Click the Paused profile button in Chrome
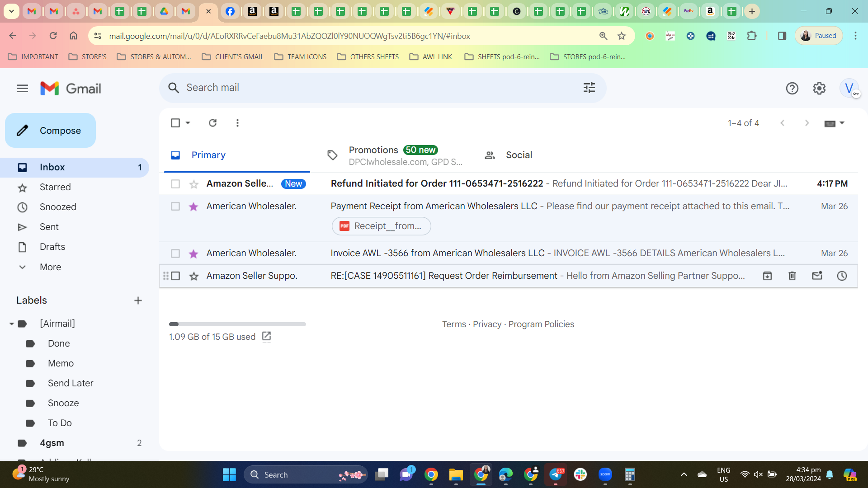The width and height of the screenshot is (868, 488). [x=819, y=36]
